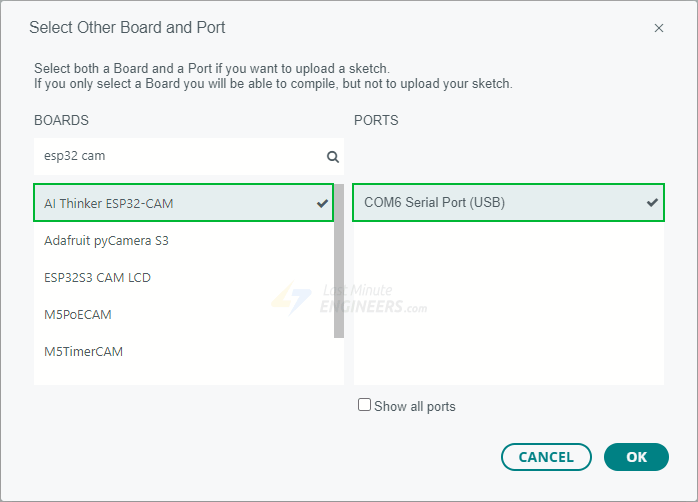Click the boards list scrollbar thumb
This screenshot has height=502, width=698.
tap(339, 260)
